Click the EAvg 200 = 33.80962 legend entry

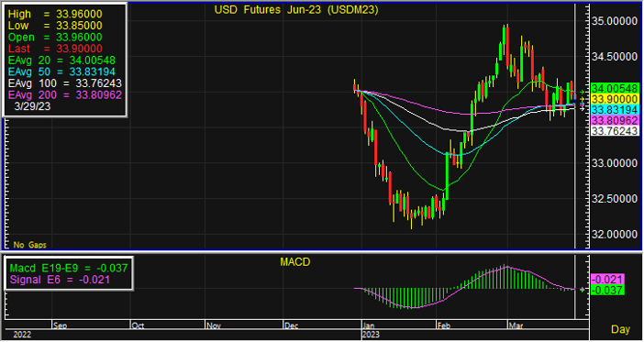click(65, 94)
